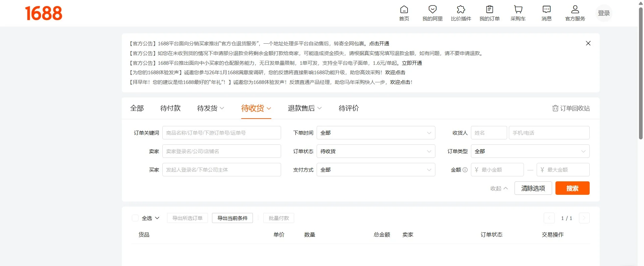644x266 pixels.
Task: Switch to the 待付款 tab
Action: (170, 108)
